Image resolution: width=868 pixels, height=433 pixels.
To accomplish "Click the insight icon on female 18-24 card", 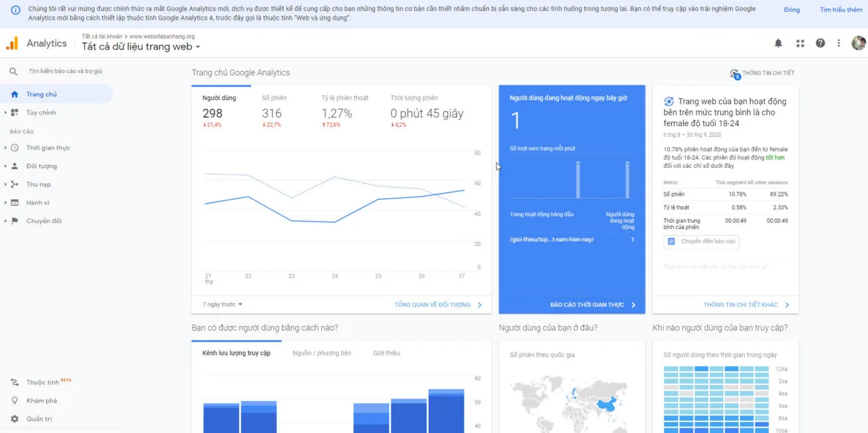I will tap(669, 101).
